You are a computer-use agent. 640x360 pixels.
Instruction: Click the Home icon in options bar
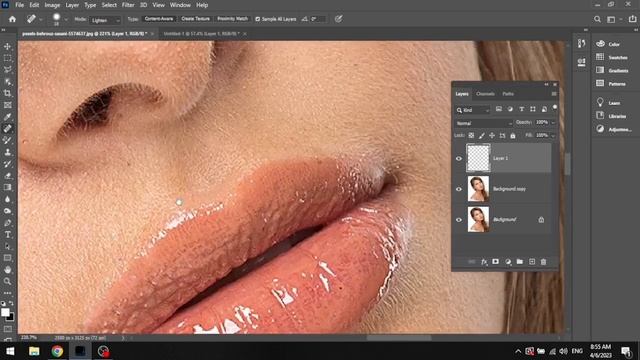tap(12, 19)
